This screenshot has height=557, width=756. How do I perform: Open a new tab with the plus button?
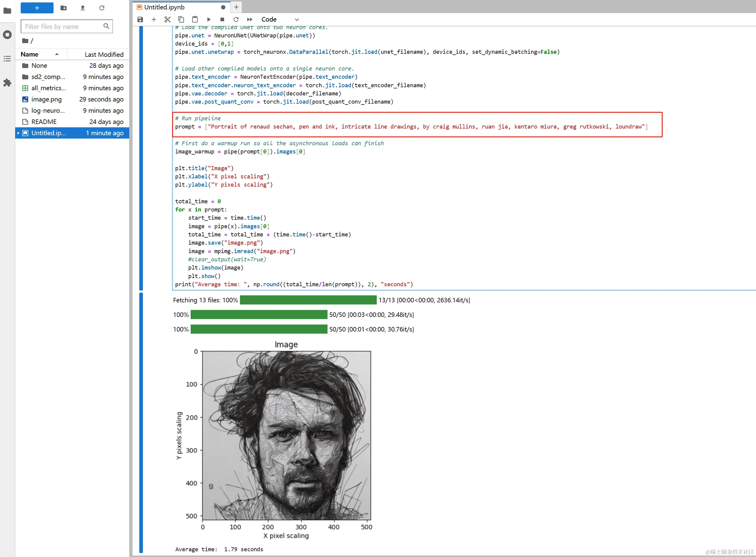(236, 7)
